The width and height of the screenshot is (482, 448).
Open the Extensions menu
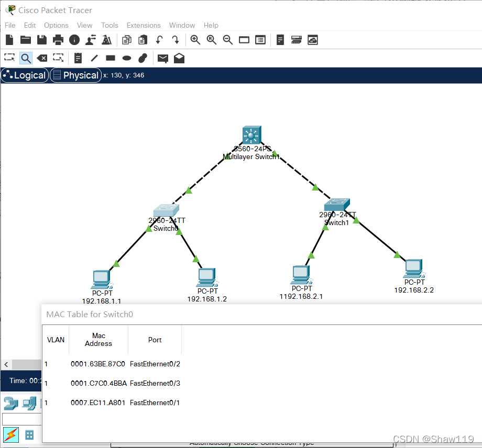[144, 25]
